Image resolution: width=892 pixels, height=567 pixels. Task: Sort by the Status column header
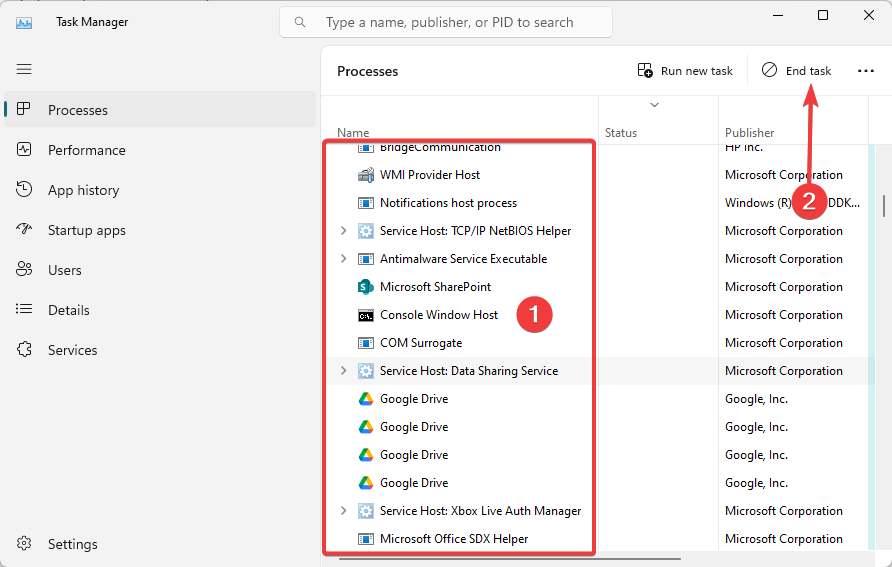(x=621, y=132)
